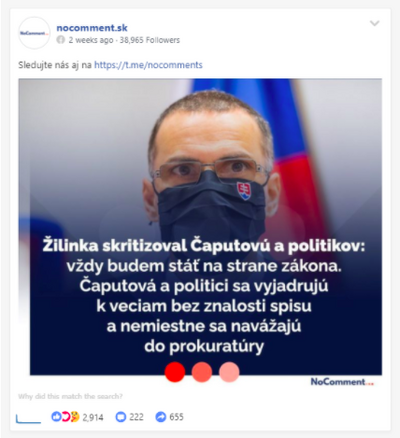The width and height of the screenshot is (400, 438).
Task: Click the middle coral circle in image
Action: point(202,372)
